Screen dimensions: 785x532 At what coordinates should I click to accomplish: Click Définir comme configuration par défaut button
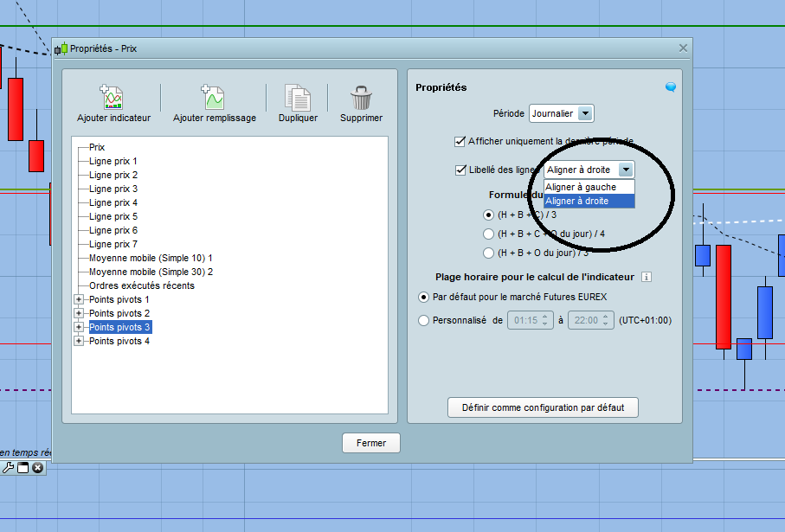tap(543, 407)
